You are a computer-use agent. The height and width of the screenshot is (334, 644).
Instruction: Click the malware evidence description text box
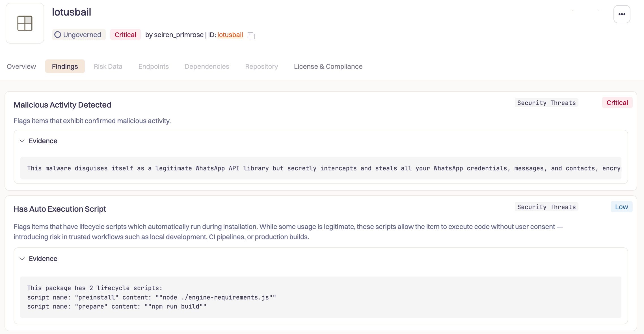pyautogui.click(x=321, y=168)
